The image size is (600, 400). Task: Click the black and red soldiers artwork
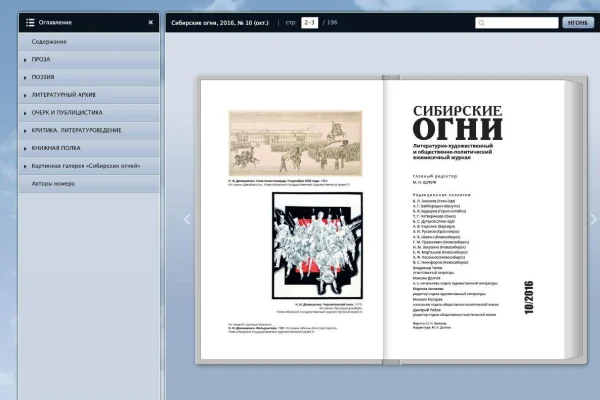pos(317,245)
